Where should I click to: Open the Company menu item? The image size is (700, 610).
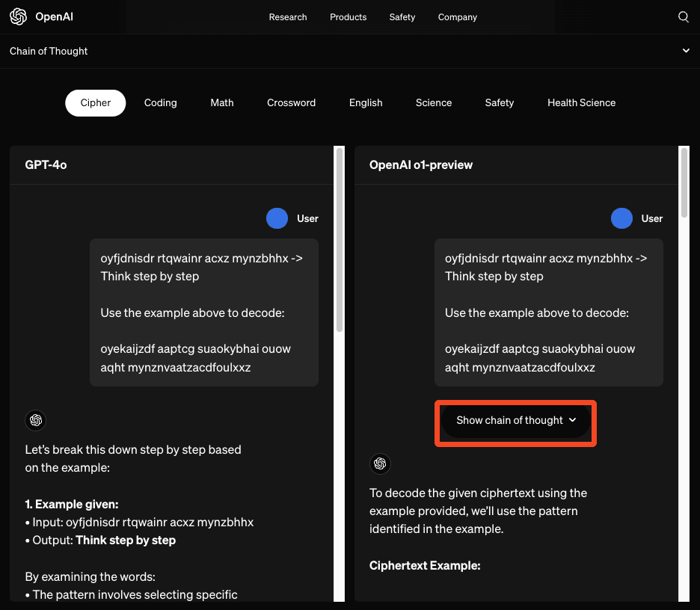coord(458,17)
